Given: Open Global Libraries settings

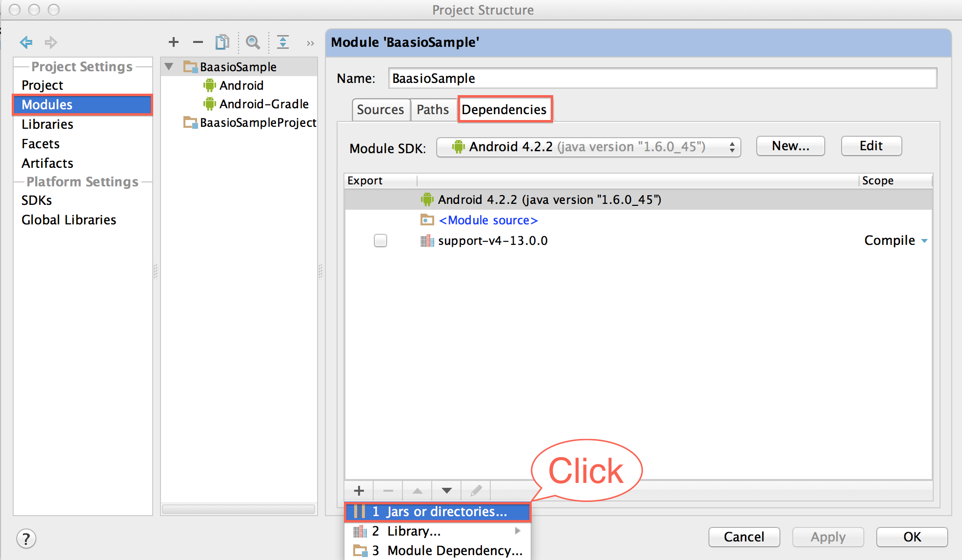Looking at the screenshot, I should (69, 220).
